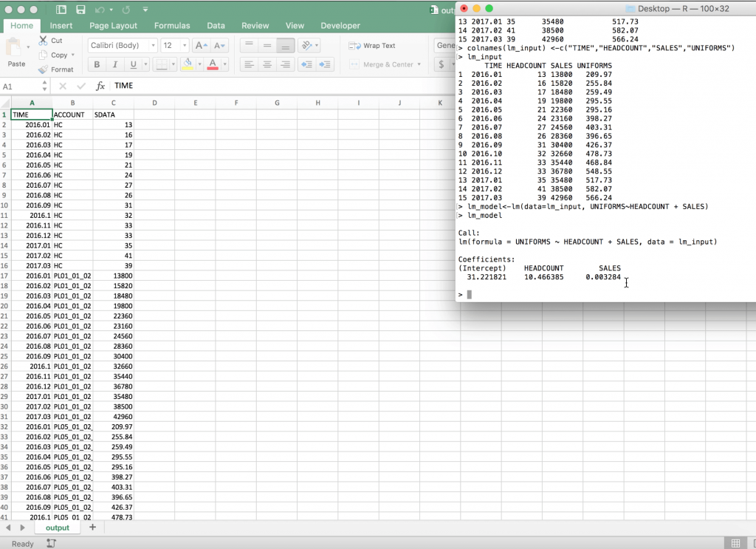Select Align Right
The width and height of the screenshot is (756, 549).
pyautogui.click(x=286, y=64)
